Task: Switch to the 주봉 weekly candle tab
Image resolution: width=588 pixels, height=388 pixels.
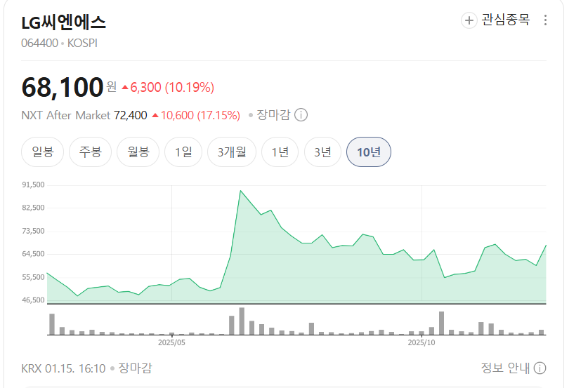Action: [90, 152]
